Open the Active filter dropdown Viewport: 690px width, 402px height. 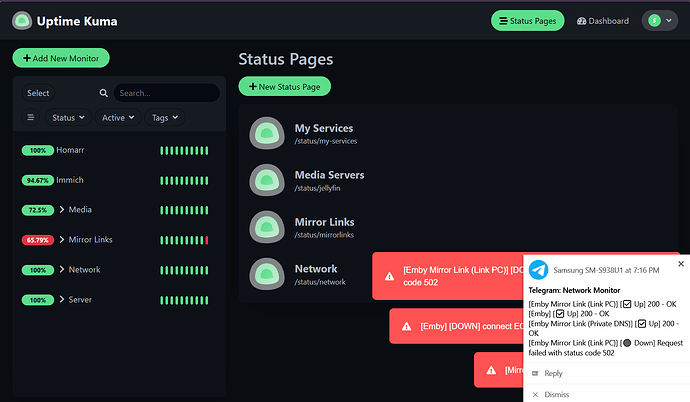click(118, 118)
